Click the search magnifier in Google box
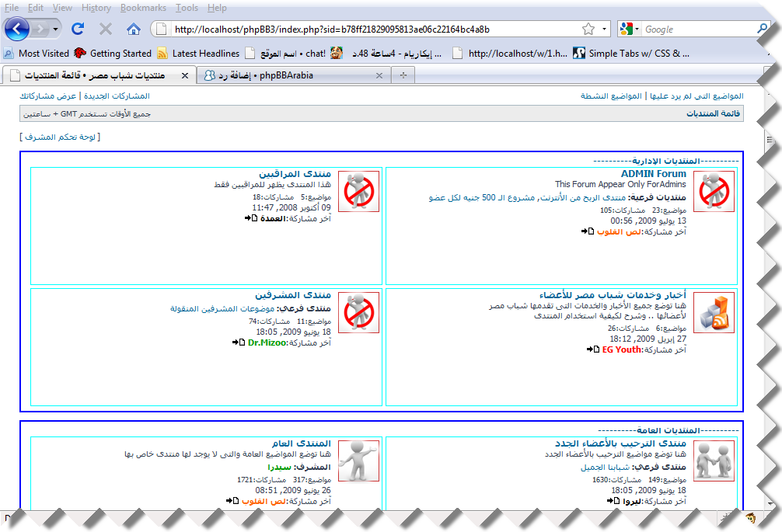Viewport: 782px width, 532px height. click(x=763, y=30)
